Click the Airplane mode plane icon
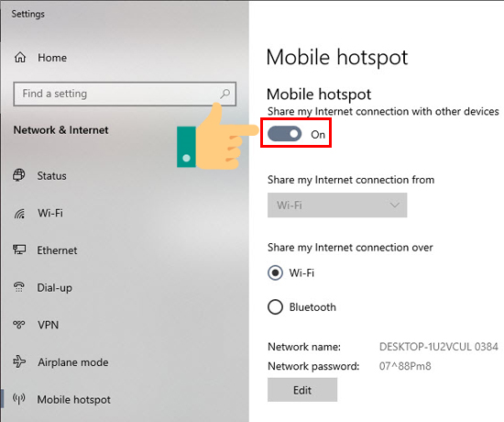The height and width of the screenshot is (422, 504). 19,361
